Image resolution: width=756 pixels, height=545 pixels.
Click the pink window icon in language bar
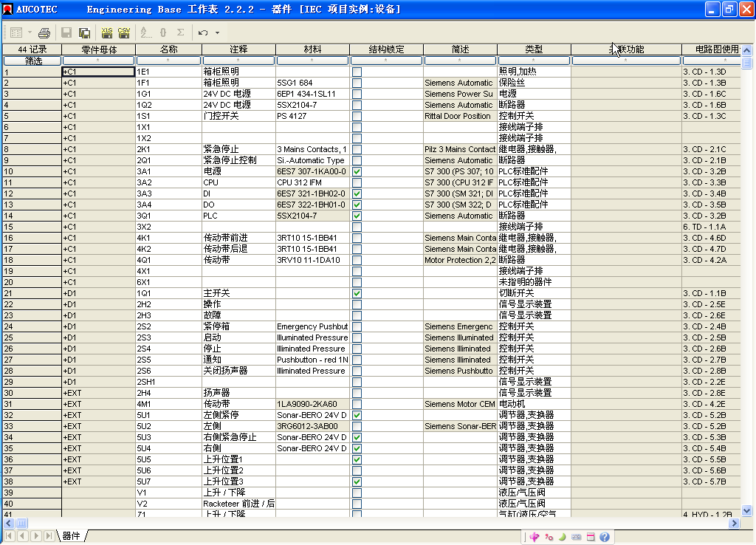591,537
